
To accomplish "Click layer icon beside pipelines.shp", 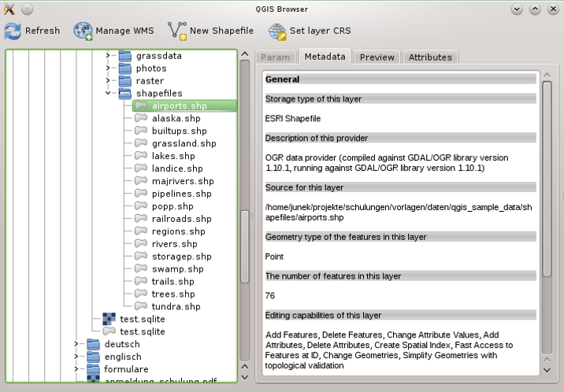I will (x=141, y=194).
